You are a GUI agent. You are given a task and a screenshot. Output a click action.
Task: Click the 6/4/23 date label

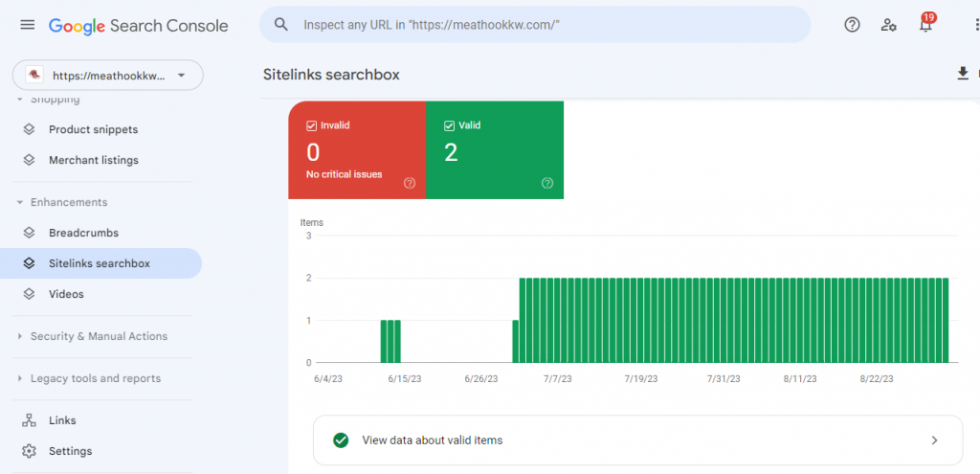[x=329, y=379]
